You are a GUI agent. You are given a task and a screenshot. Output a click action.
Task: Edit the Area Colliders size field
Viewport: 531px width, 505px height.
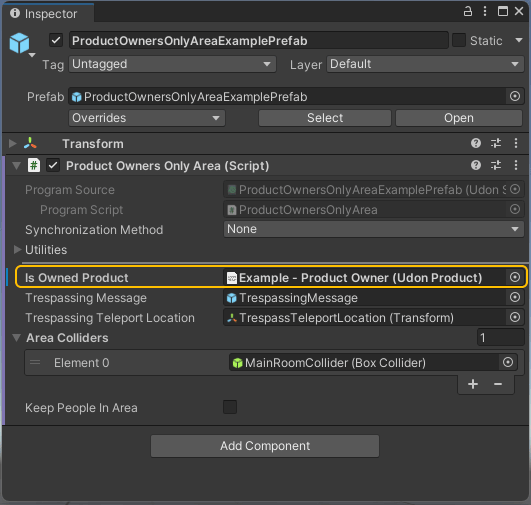point(500,337)
